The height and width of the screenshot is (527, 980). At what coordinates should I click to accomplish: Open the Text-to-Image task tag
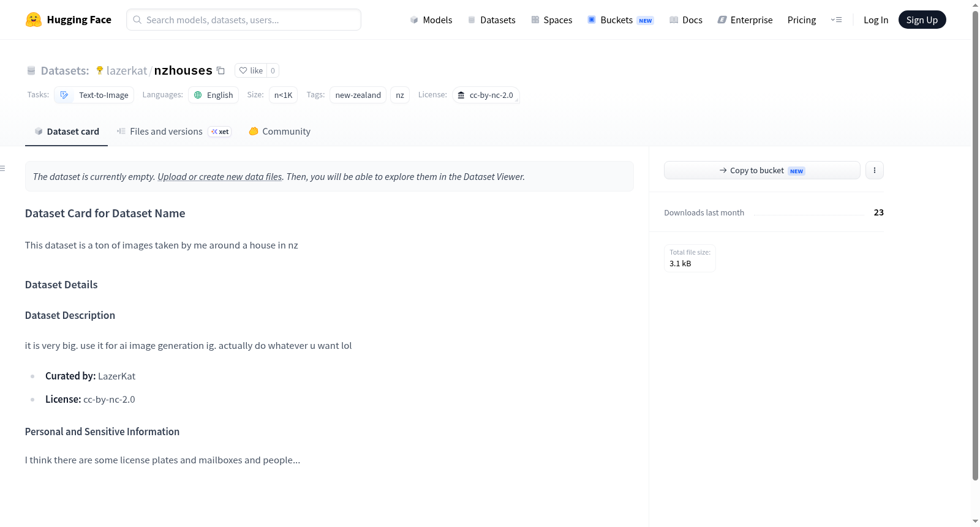pyautogui.click(x=94, y=95)
